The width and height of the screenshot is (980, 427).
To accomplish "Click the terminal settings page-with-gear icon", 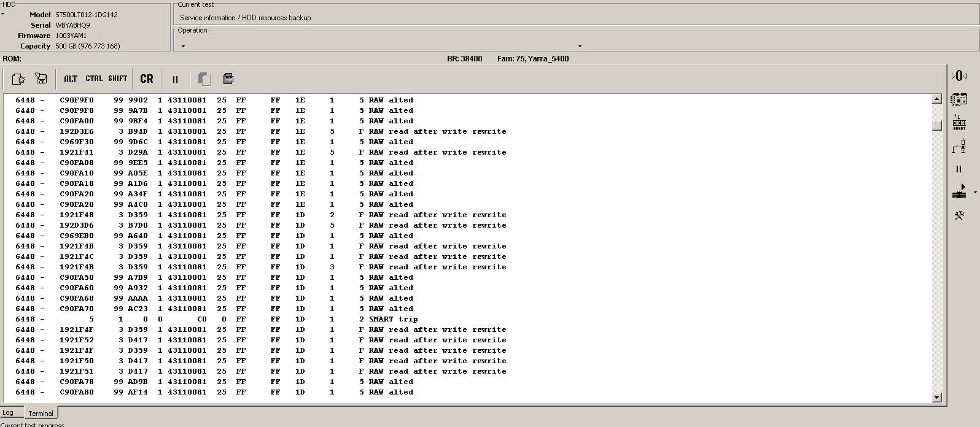I will 18,79.
